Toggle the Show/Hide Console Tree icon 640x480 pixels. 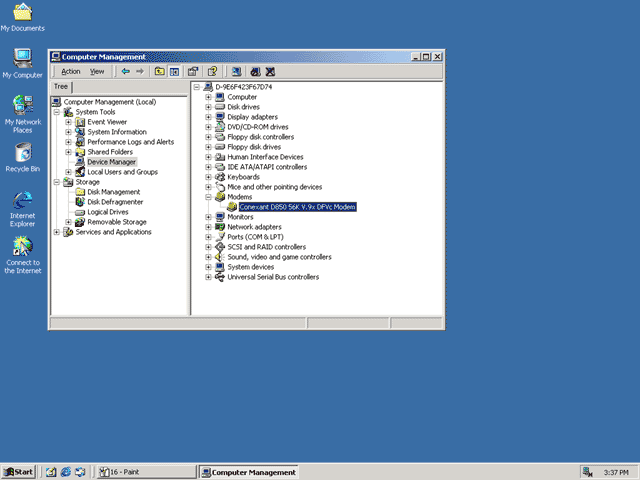[x=174, y=71]
